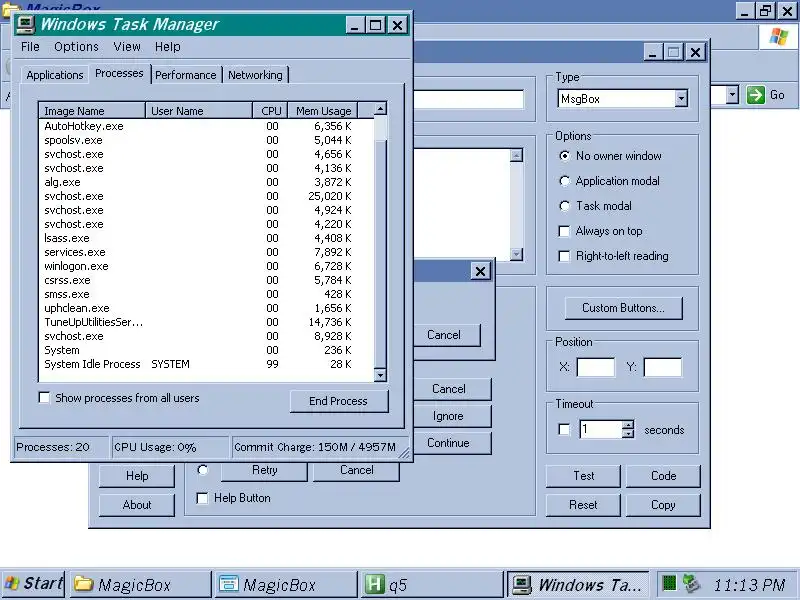Sort processes by CPU column
This screenshot has width=800, height=600.
(x=270, y=111)
